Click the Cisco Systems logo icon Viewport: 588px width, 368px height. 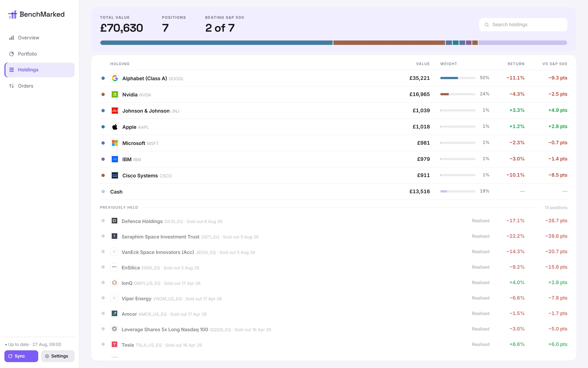click(x=115, y=175)
